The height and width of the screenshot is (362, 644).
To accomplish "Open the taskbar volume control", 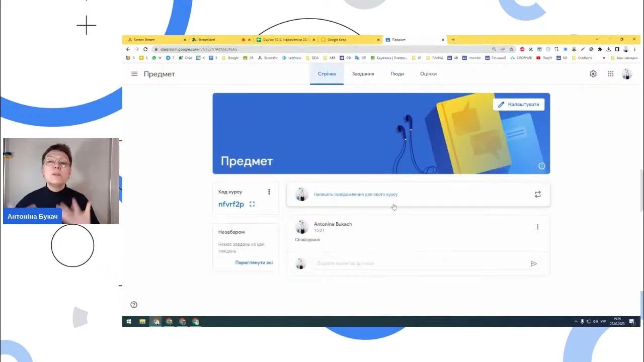I will pyautogui.click(x=595, y=322).
